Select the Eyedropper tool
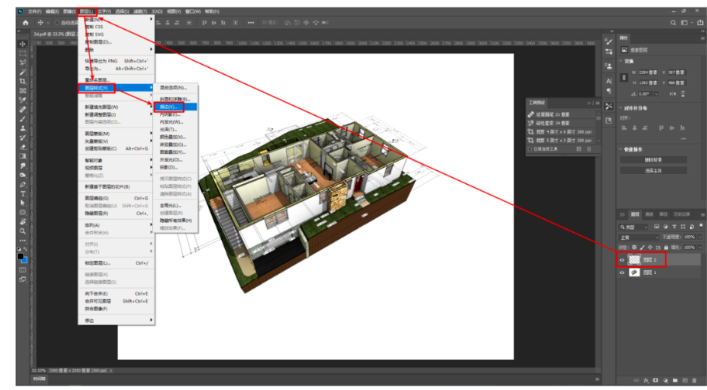The image size is (707, 390). [x=23, y=100]
